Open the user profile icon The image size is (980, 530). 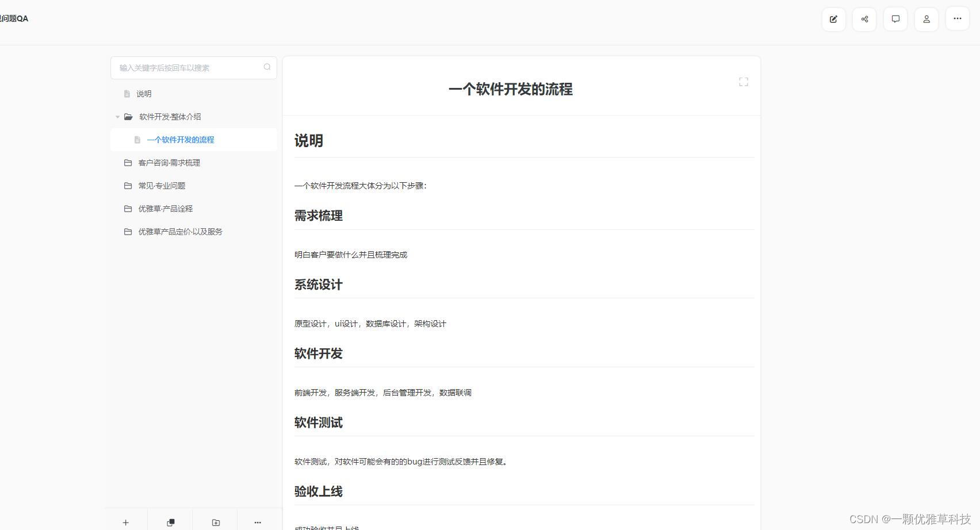(x=927, y=19)
